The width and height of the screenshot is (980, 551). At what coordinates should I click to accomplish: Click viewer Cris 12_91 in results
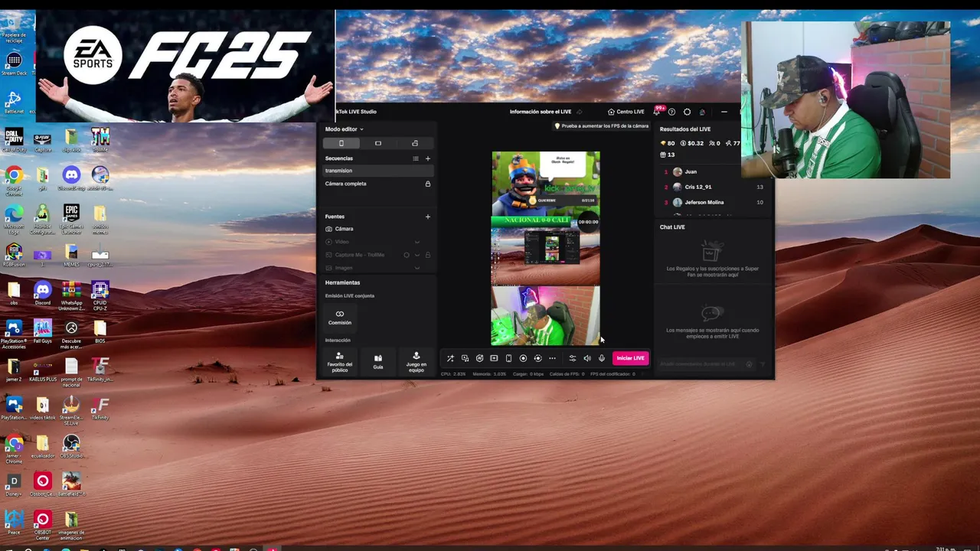point(700,187)
